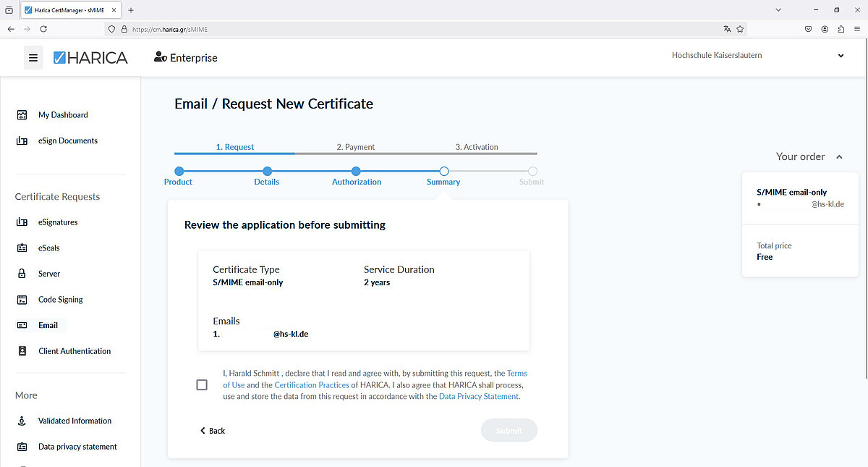The height and width of the screenshot is (467, 868).
Task: Open the Pocket save icon in browser toolbar
Action: point(809,29)
